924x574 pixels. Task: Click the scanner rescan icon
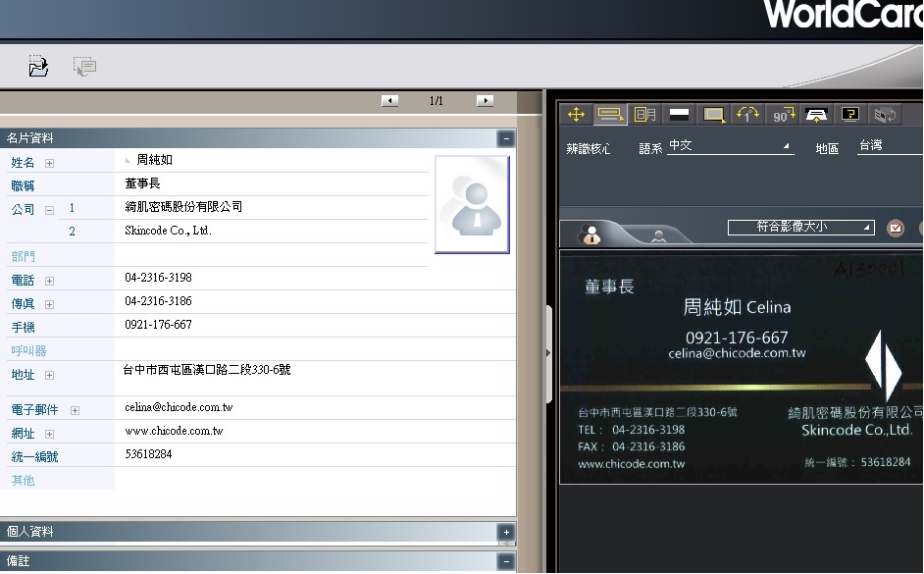816,115
